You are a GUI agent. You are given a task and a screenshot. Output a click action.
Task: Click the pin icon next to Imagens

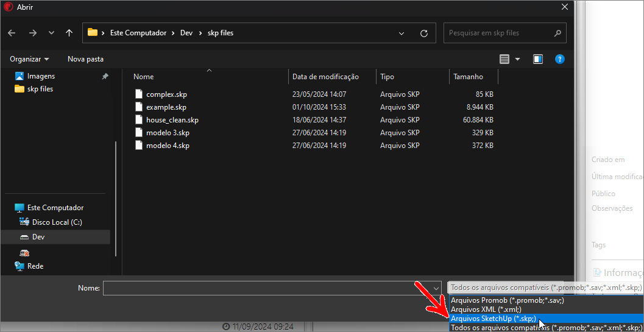pyautogui.click(x=105, y=76)
